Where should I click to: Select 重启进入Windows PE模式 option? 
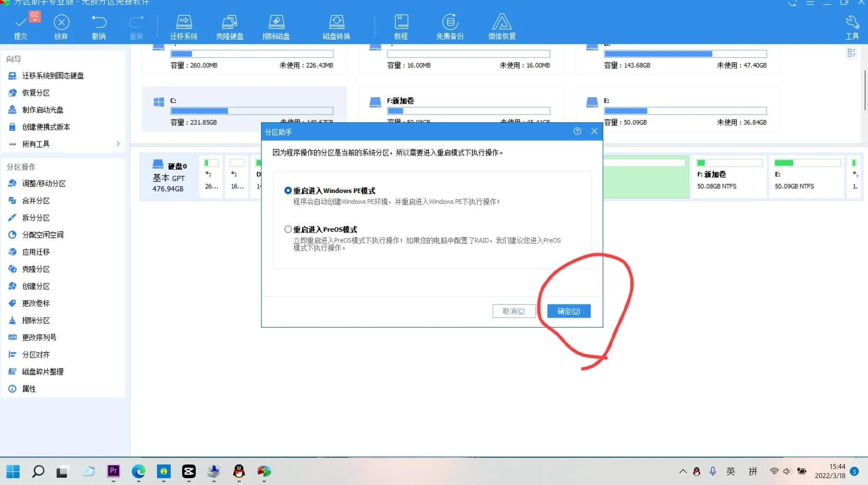point(288,191)
